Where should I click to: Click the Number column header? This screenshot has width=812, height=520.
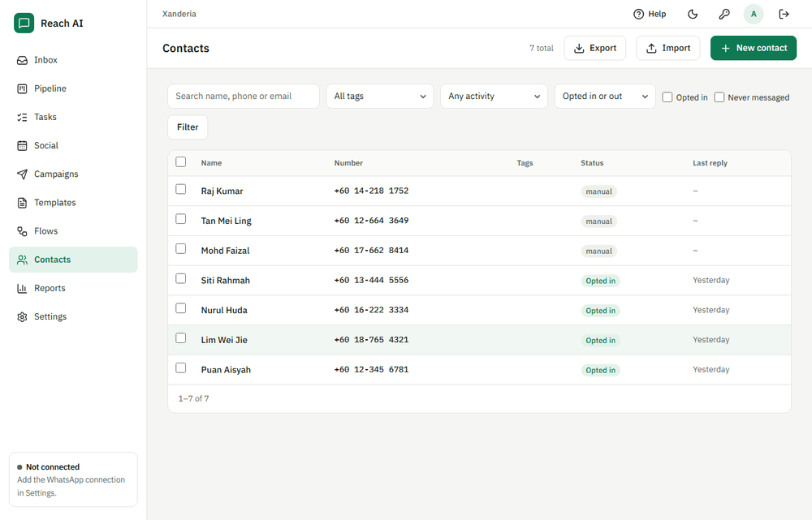[x=348, y=163]
